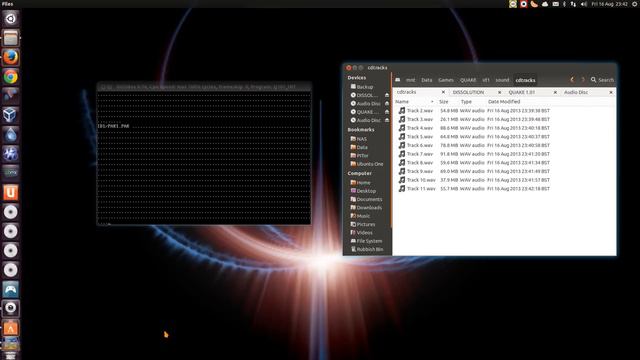The height and width of the screenshot is (360, 640).
Task: Go back with the left arrow in Files
Action: click(572, 80)
